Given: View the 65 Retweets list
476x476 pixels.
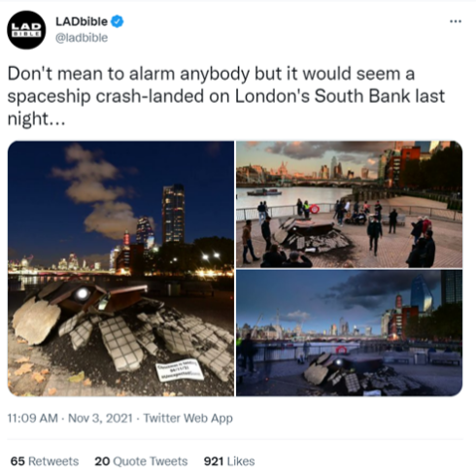Looking at the screenshot, I should click(x=45, y=461).
